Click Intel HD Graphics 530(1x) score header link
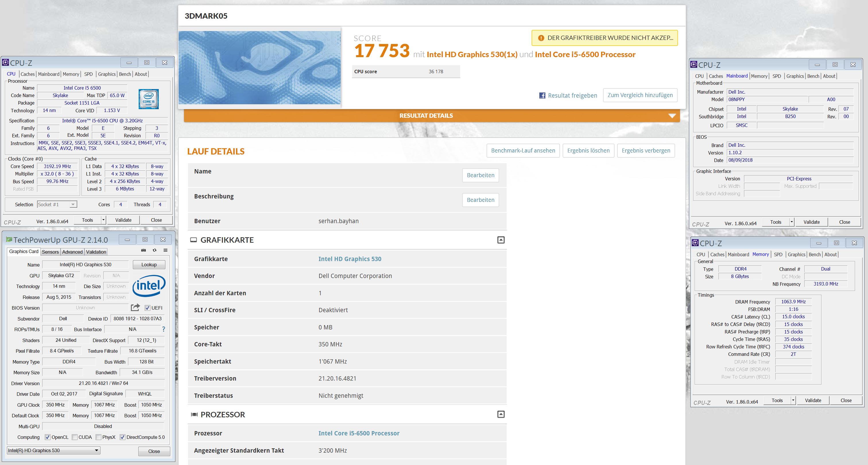This screenshot has width=868, height=465. [x=472, y=55]
